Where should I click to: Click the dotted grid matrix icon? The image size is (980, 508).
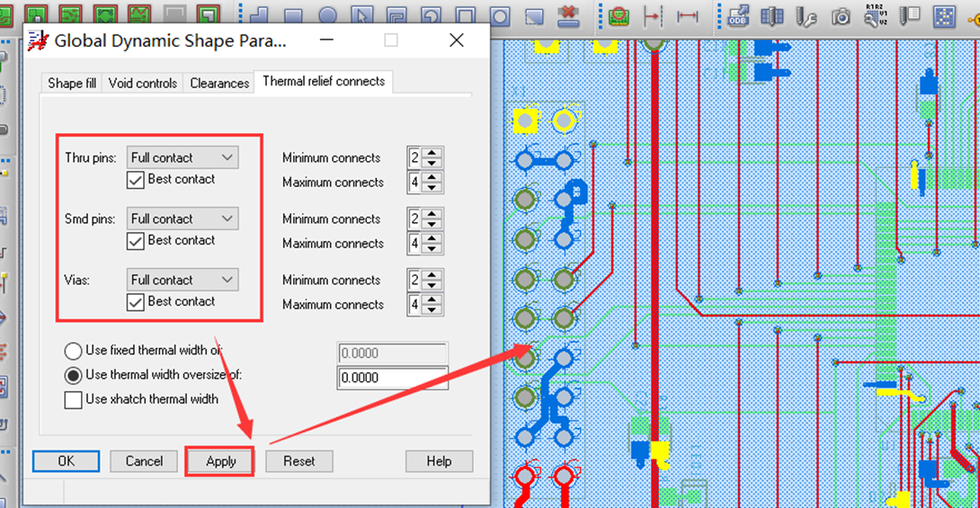point(944,16)
